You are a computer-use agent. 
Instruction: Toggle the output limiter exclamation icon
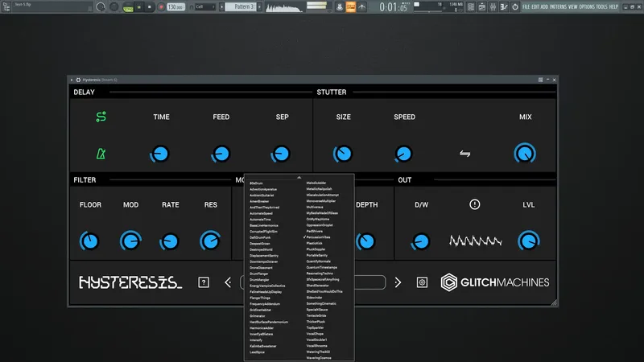[x=475, y=204]
